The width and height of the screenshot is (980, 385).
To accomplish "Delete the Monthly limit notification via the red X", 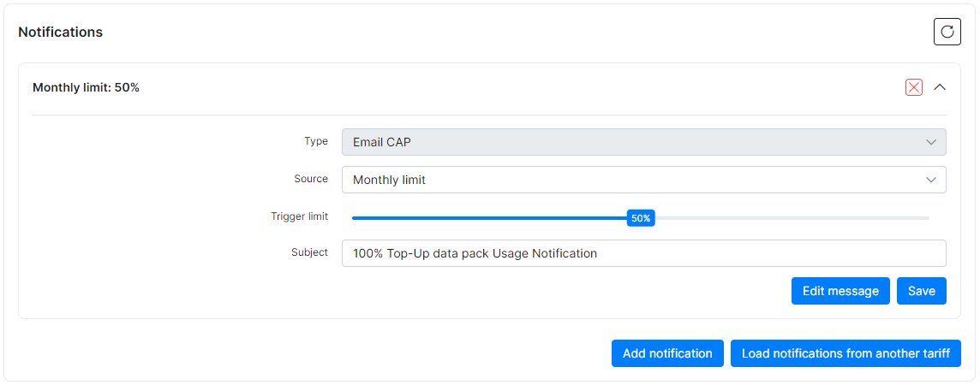I will point(914,88).
